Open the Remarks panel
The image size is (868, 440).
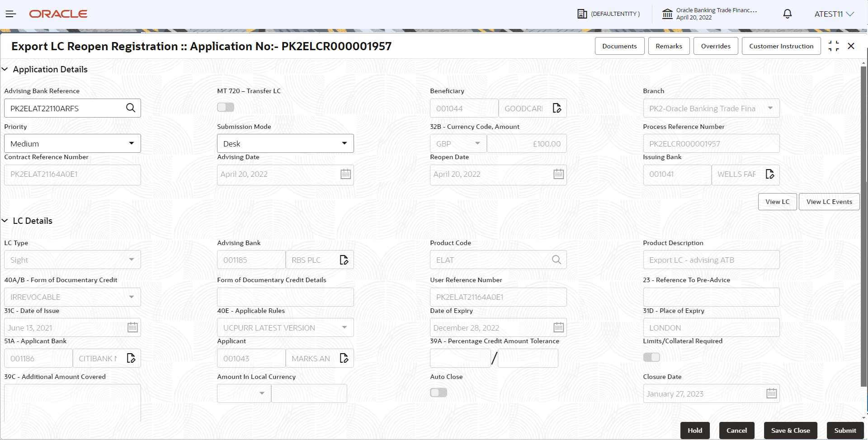[668, 46]
